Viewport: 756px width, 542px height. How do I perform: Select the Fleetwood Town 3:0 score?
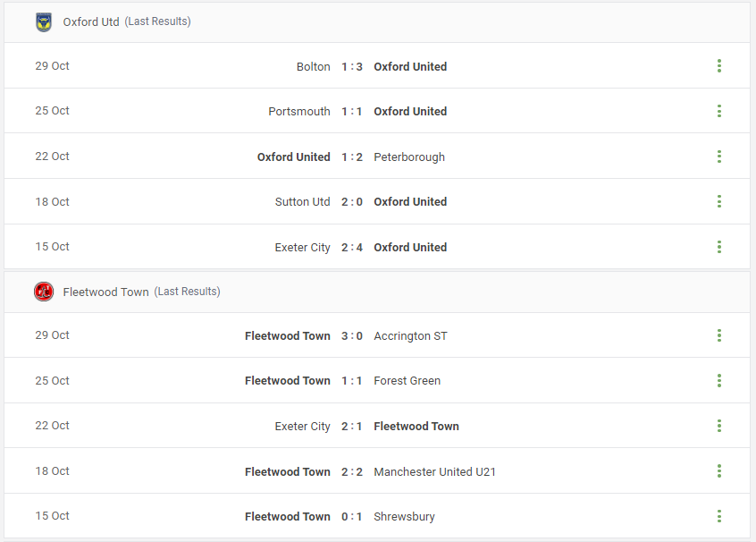[352, 336]
